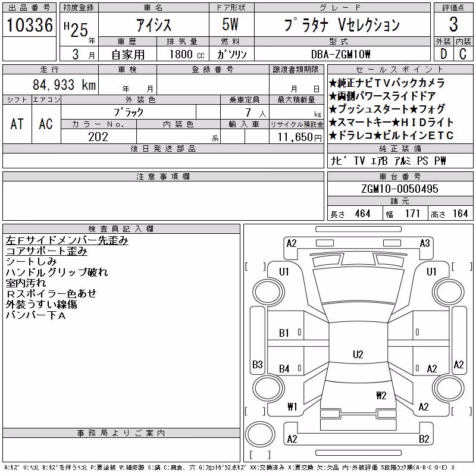Select the chassis number ZGM10-0050495
The image size is (476, 476).
click(400, 189)
